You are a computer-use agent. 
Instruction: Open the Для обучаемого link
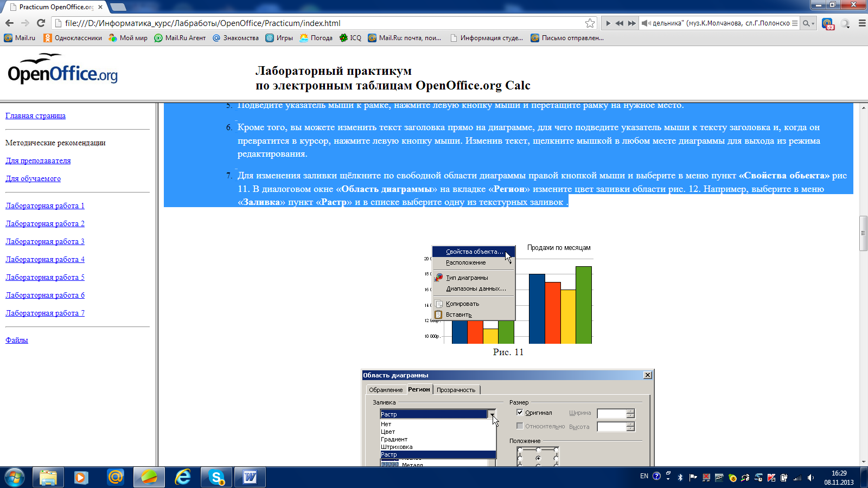33,178
